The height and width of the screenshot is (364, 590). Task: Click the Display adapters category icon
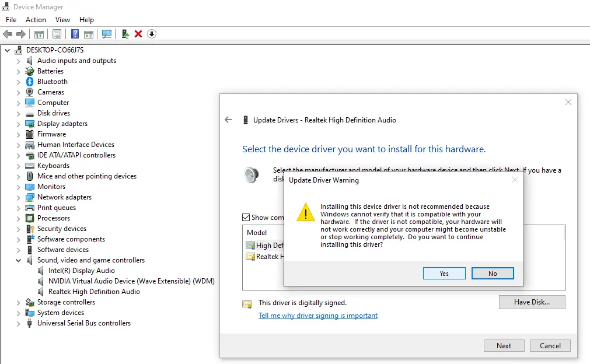[x=29, y=124]
